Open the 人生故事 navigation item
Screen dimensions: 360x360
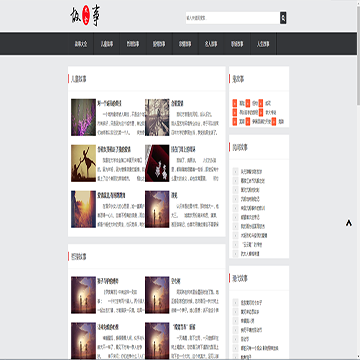tap(263, 44)
